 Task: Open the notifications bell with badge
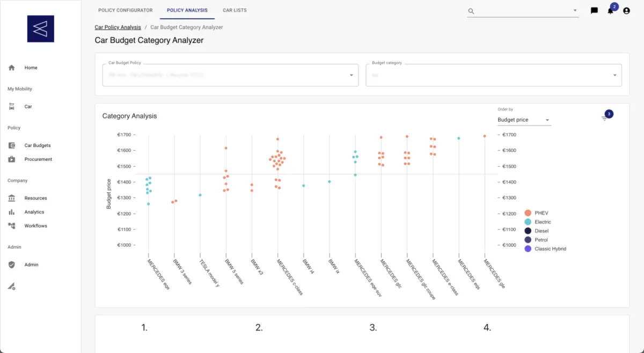tap(610, 11)
